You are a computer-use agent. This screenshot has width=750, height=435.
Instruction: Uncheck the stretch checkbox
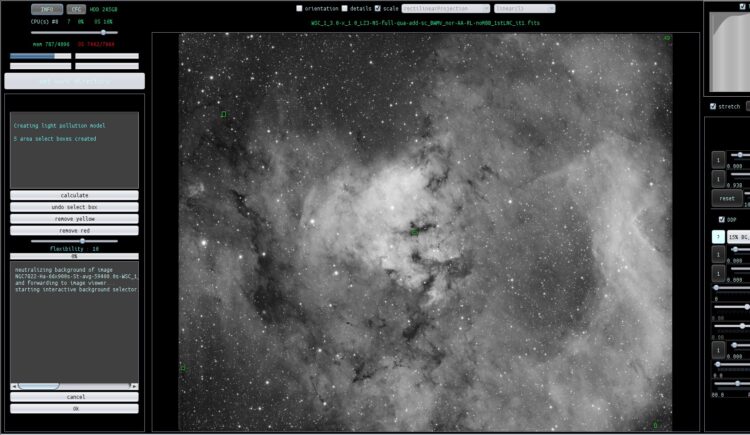click(x=713, y=106)
